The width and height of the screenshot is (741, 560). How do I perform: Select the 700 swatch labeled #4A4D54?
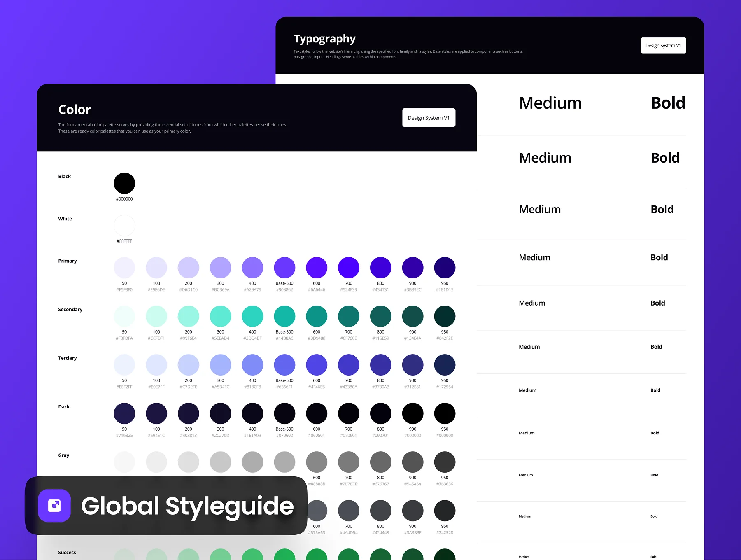coord(349,511)
